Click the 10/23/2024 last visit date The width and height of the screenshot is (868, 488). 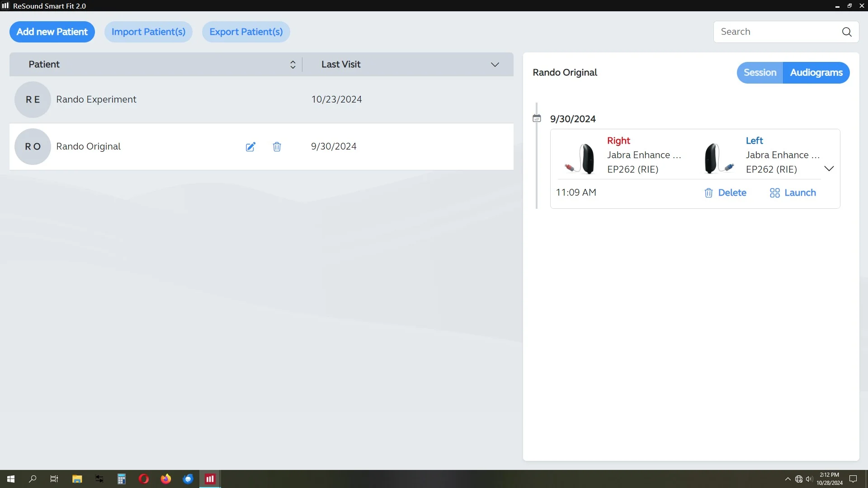click(336, 99)
